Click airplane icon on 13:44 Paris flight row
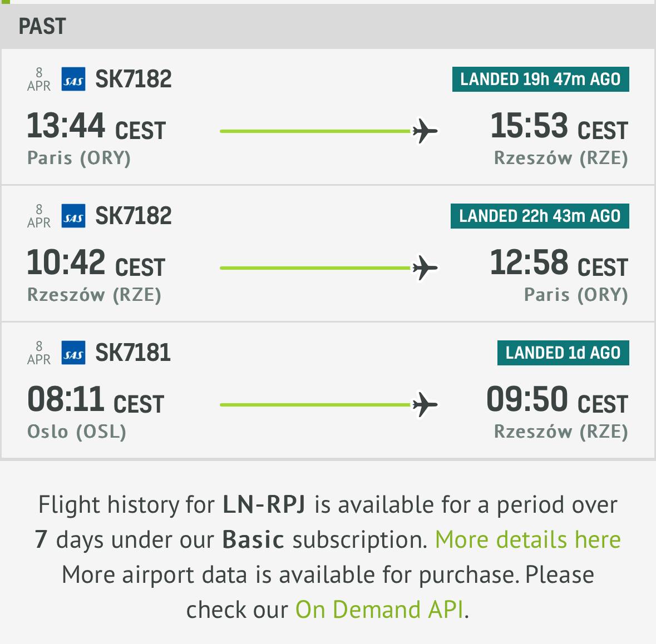This screenshot has height=644, width=656. (x=425, y=132)
